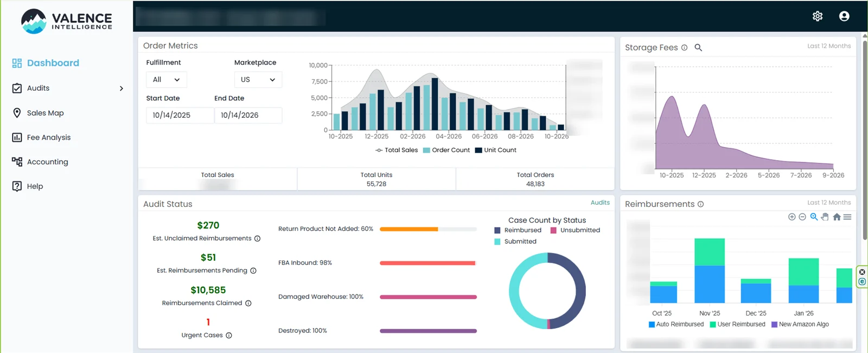Click the $270 unclaimed reimbursements amount
868x353 pixels.
tap(208, 225)
